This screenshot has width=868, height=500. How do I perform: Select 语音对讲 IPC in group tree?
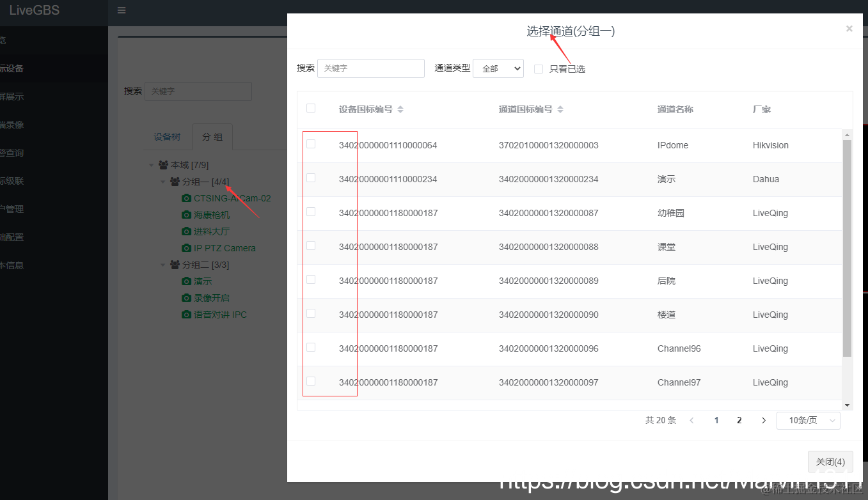(220, 315)
